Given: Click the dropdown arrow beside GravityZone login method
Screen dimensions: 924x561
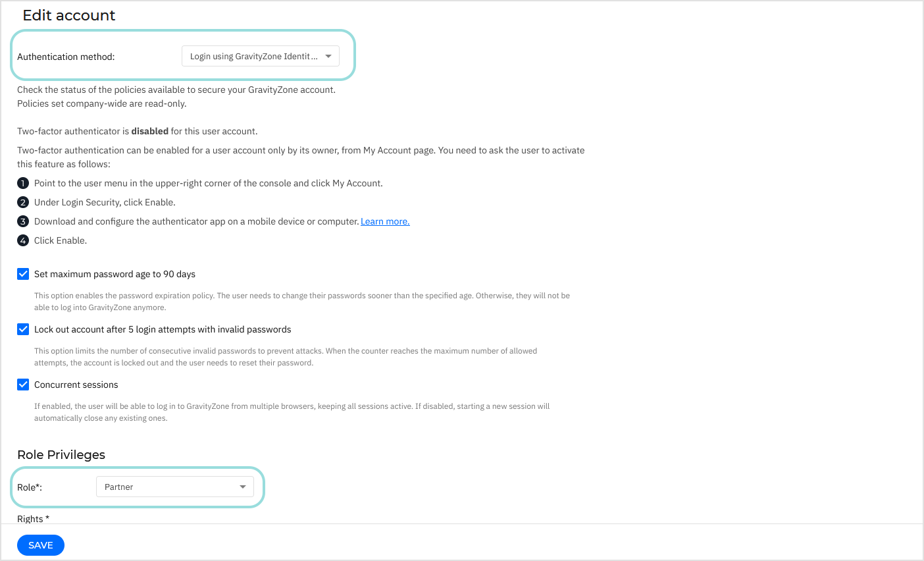Looking at the screenshot, I should (x=328, y=56).
